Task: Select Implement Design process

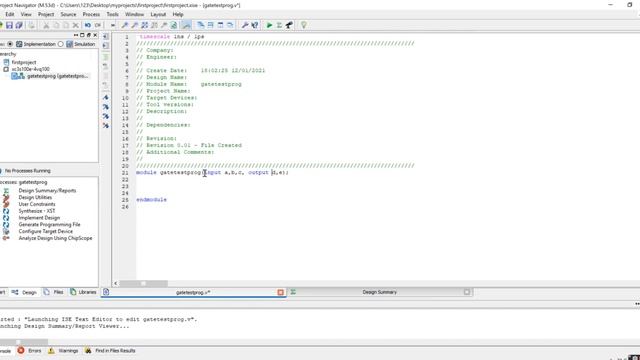Action: (x=39, y=218)
